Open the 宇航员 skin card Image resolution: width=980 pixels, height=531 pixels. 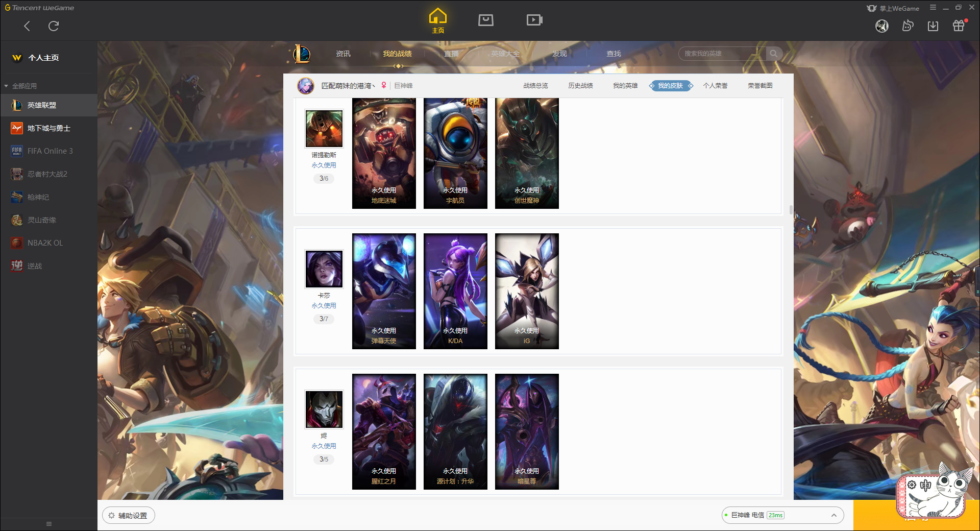[x=455, y=153]
